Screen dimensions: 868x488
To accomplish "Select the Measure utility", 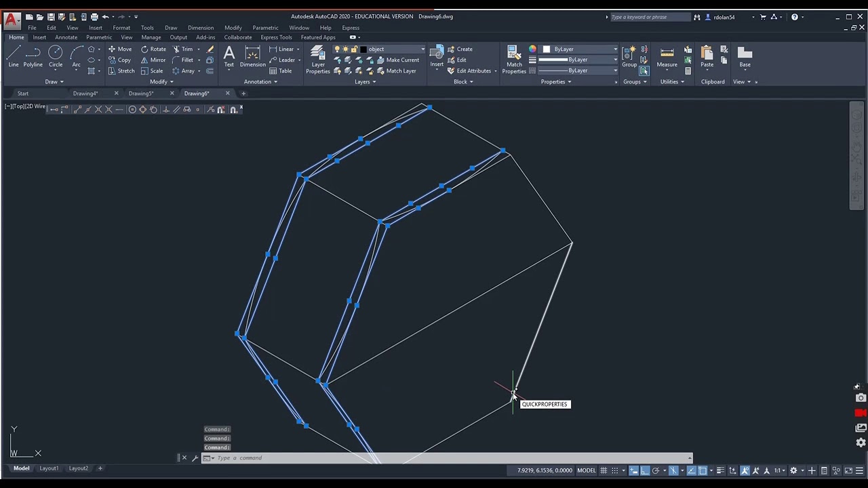I will tap(667, 56).
